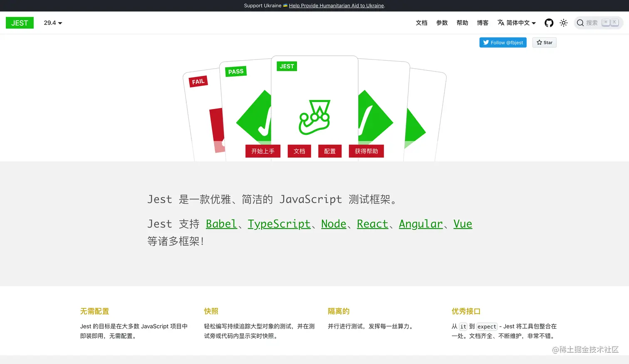The height and width of the screenshot is (364, 629).
Task: Open Help Provide Humanitarian Aid to Ukraine link
Action: [337, 5]
